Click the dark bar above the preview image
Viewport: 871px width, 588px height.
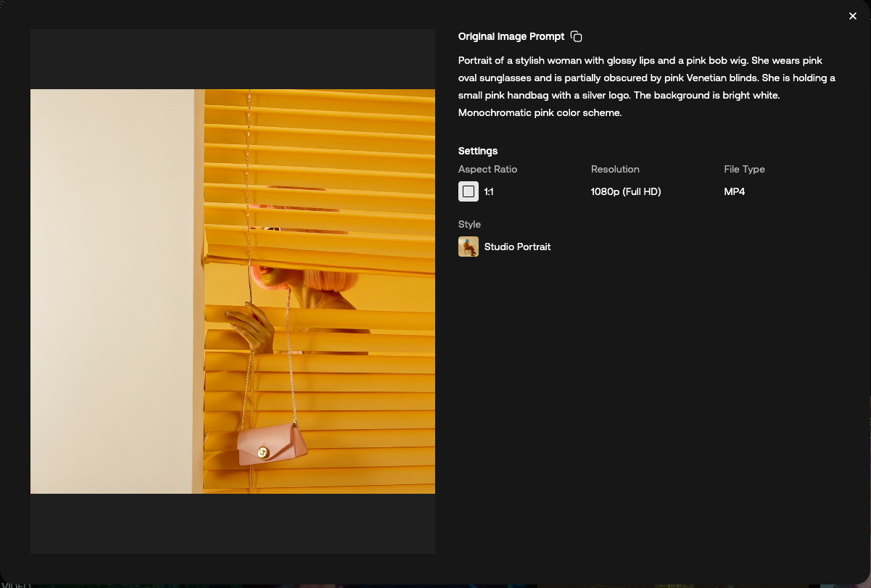232,59
